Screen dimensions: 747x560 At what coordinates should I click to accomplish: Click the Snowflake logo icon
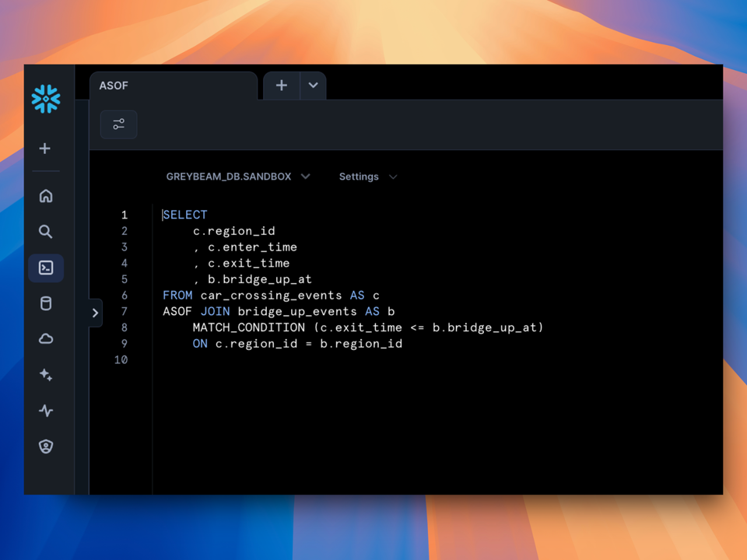(x=45, y=99)
